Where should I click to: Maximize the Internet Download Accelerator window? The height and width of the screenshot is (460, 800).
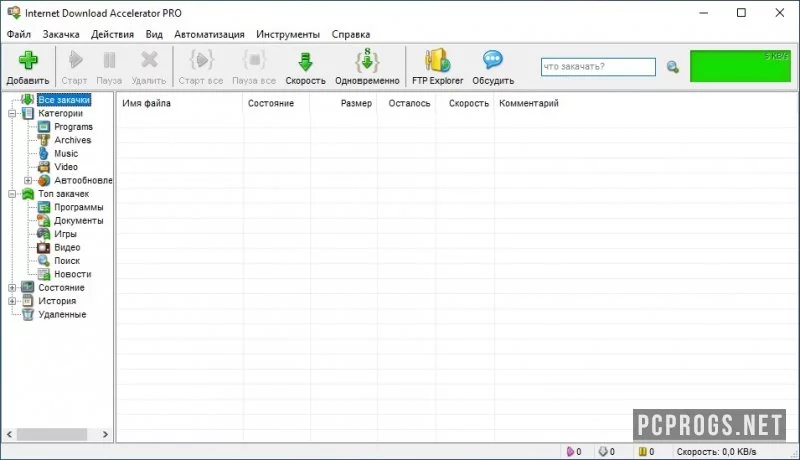tap(741, 13)
